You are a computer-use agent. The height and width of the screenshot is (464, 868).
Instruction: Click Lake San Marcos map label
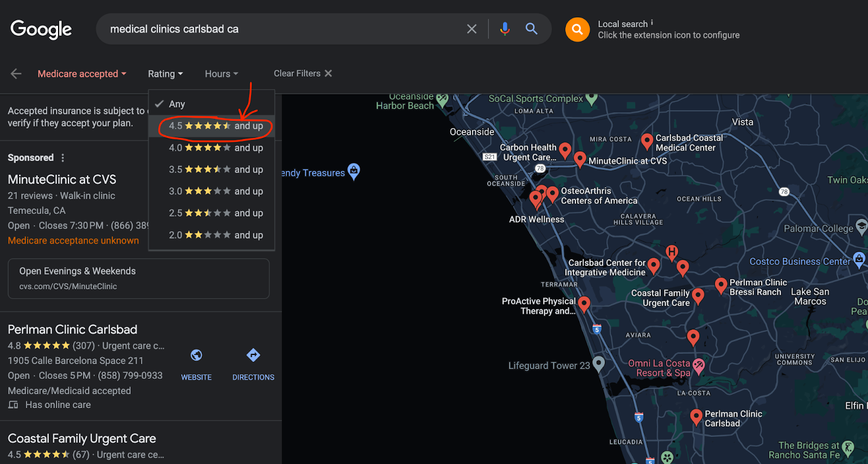coord(810,296)
